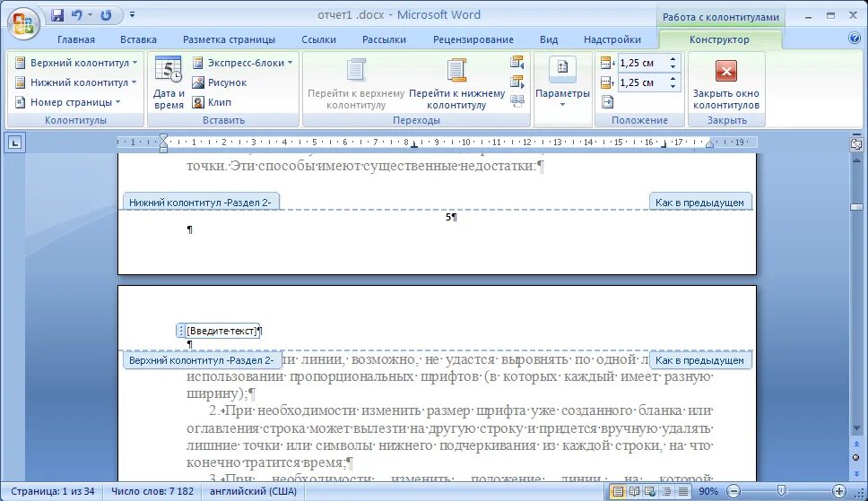Open undo history dropdown arrow
The width and height of the screenshot is (868, 501).
point(90,15)
